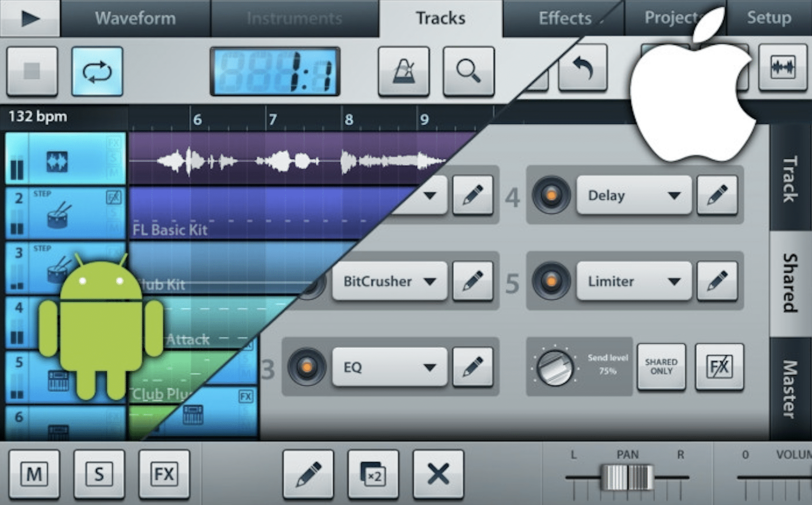
Task: Click the metronome icon
Action: pos(403,71)
